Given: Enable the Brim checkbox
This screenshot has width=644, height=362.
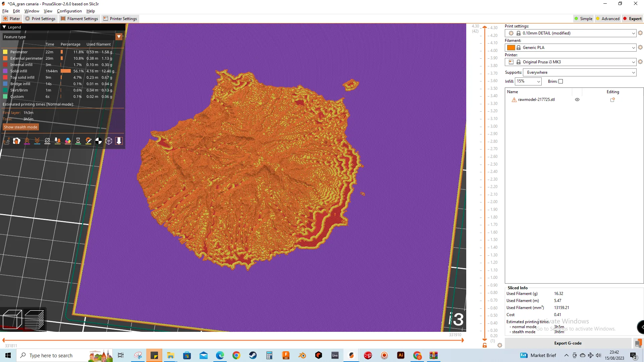Looking at the screenshot, I should click(x=561, y=81).
